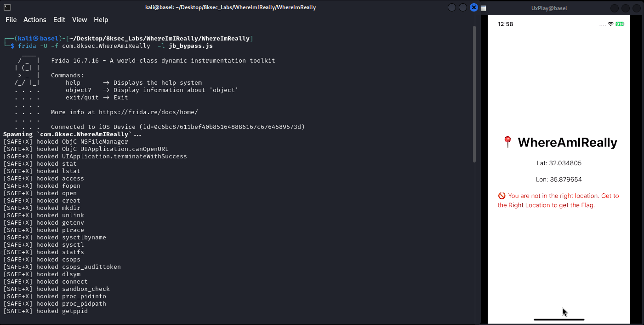
Task: Click the 'Lon: 35.879654' value
Action: [x=559, y=180]
